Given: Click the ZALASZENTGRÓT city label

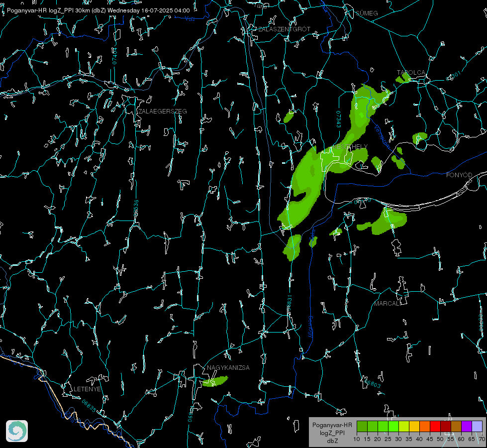Looking at the screenshot, I should click(285, 29).
